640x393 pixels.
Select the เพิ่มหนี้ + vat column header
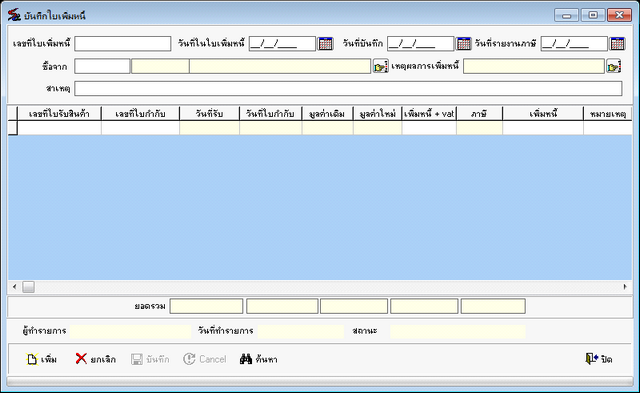(429, 114)
